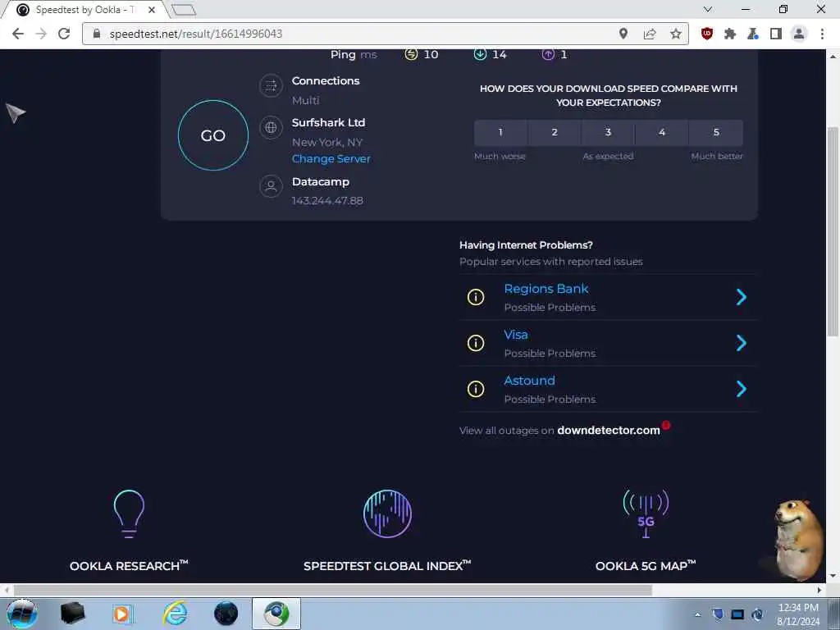Open Chrome three-dot menu
Image resolution: width=840 pixels, height=630 pixels.
tap(822, 34)
